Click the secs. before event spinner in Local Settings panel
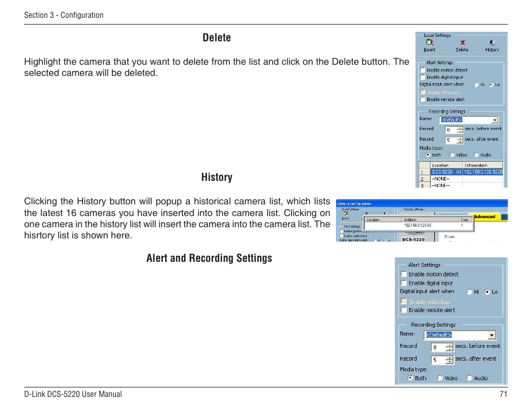Image resolution: width=532 pixels, height=412 pixels. 460,130
